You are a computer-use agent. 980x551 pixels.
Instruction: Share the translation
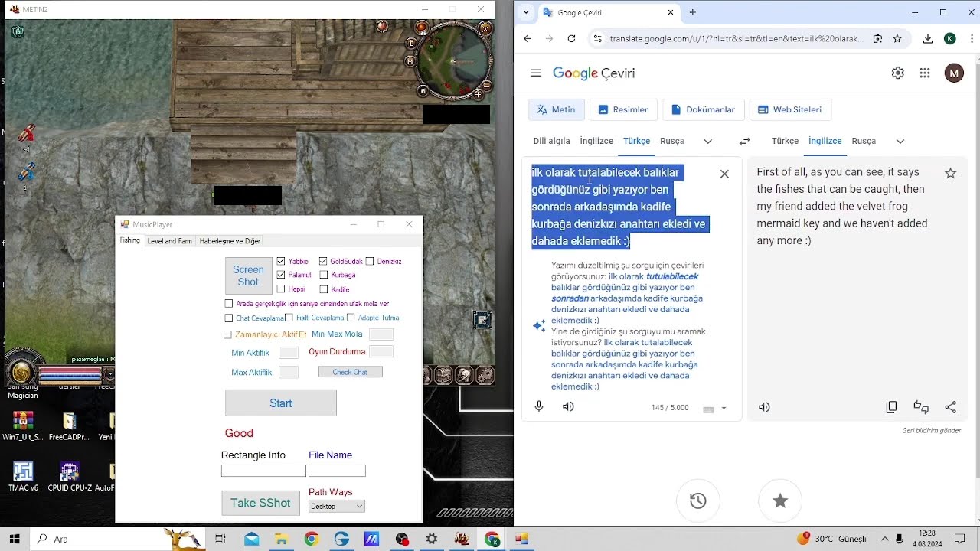951,407
